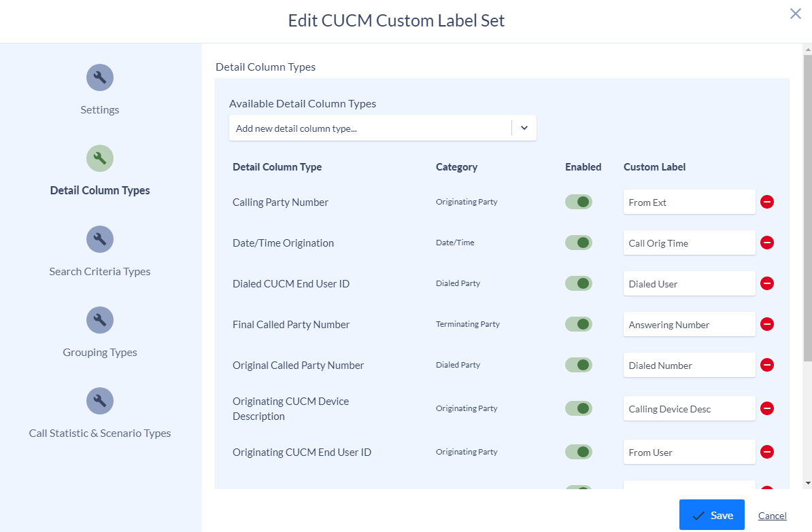Image resolution: width=812 pixels, height=532 pixels.
Task: Open the Search Criteria Types wrench icon
Action: point(100,239)
